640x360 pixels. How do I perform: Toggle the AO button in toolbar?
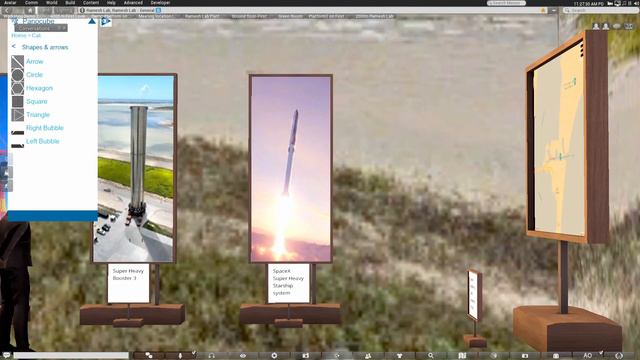[587, 356]
